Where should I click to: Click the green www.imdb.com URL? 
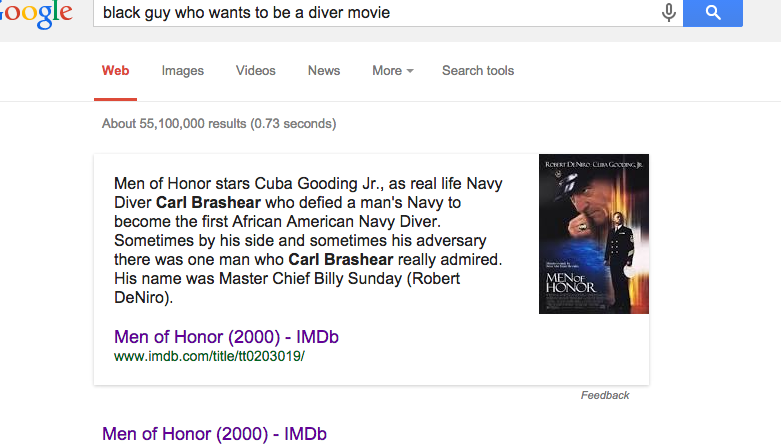pyautogui.click(x=209, y=356)
